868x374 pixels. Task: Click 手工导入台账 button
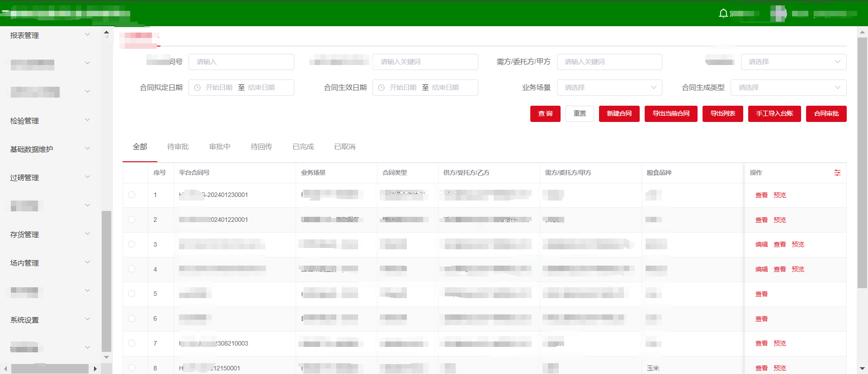pyautogui.click(x=774, y=114)
